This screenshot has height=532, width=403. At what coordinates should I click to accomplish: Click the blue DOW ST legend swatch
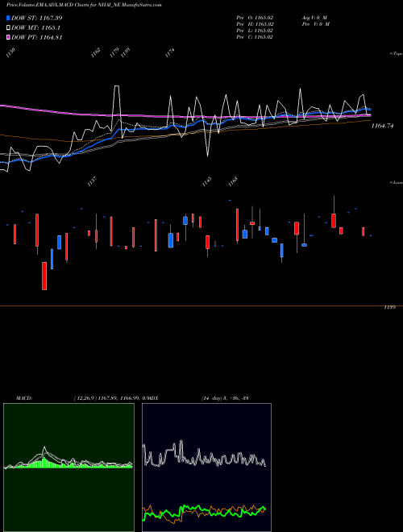[9, 18]
